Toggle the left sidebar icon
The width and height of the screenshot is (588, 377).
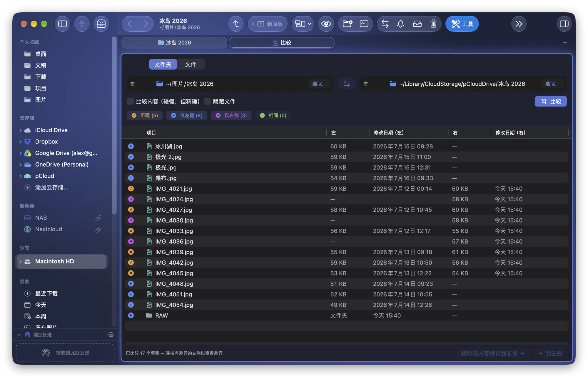coord(63,24)
